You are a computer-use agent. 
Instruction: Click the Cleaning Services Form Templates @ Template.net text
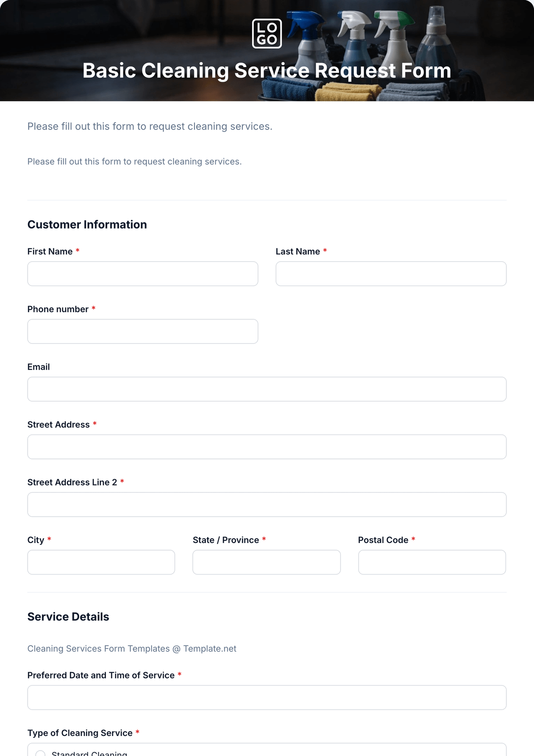coord(132,649)
